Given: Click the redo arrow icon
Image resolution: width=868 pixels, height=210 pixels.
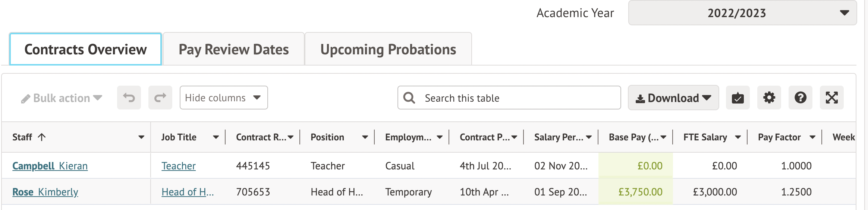Looking at the screenshot, I should [160, 98].
